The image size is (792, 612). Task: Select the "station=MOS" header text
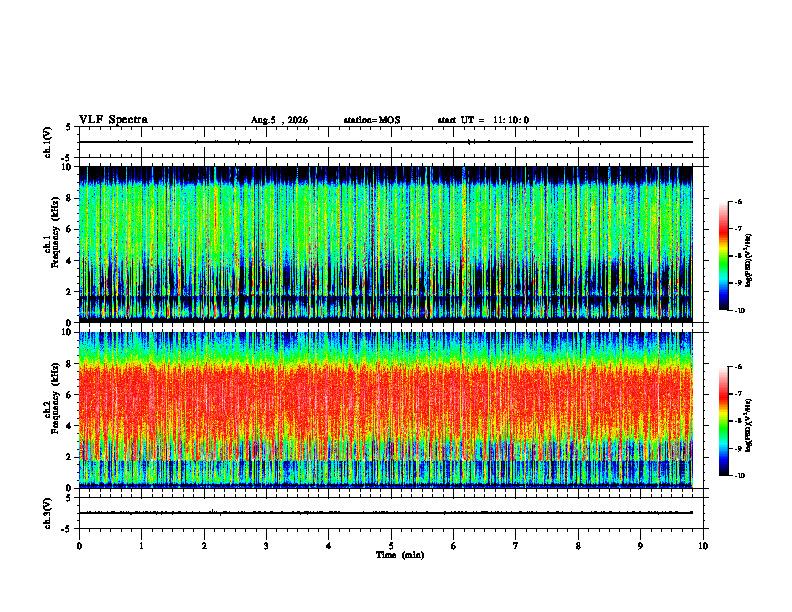point(372,120)
